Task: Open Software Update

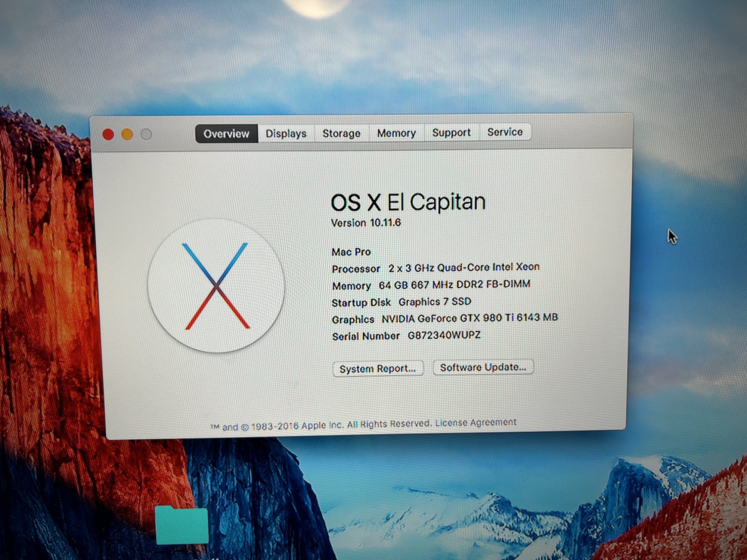Action: pyautogui.click(x=483, y=367)
